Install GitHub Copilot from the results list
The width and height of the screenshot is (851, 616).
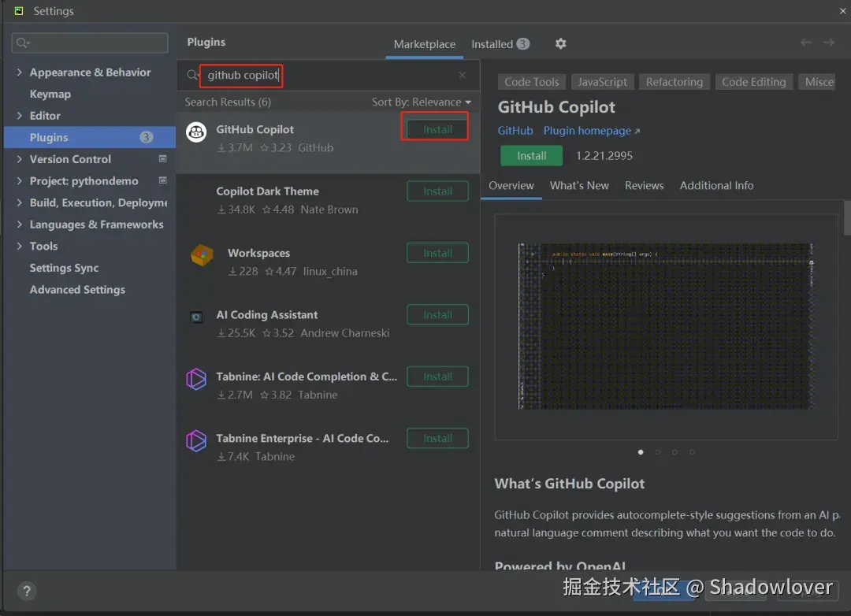point(437,129)
